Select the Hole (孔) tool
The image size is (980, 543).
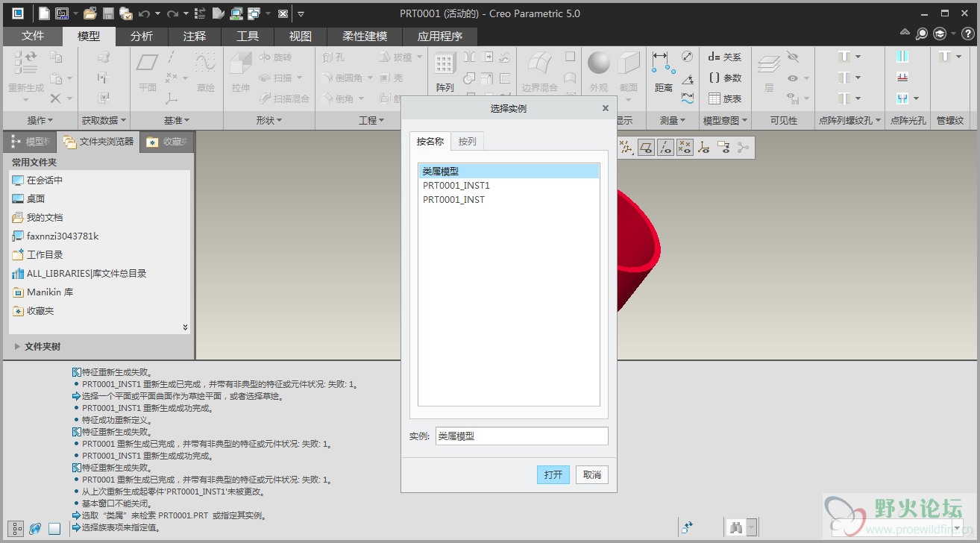coord(333,57)
